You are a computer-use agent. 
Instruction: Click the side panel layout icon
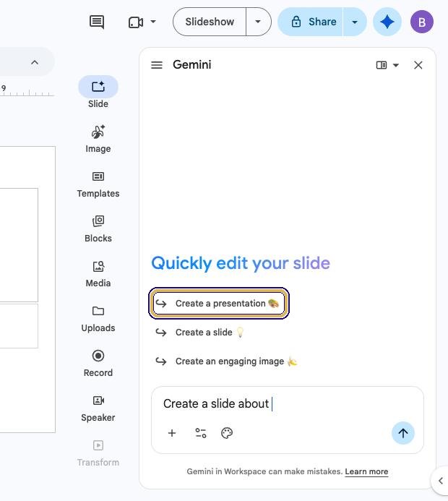tap(382, 65)
